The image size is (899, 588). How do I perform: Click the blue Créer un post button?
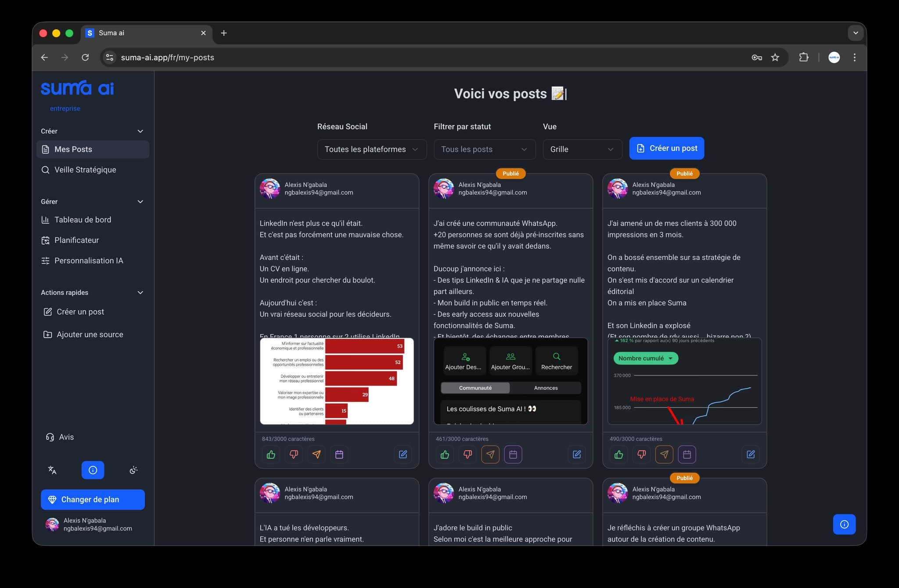coord(666,148)
